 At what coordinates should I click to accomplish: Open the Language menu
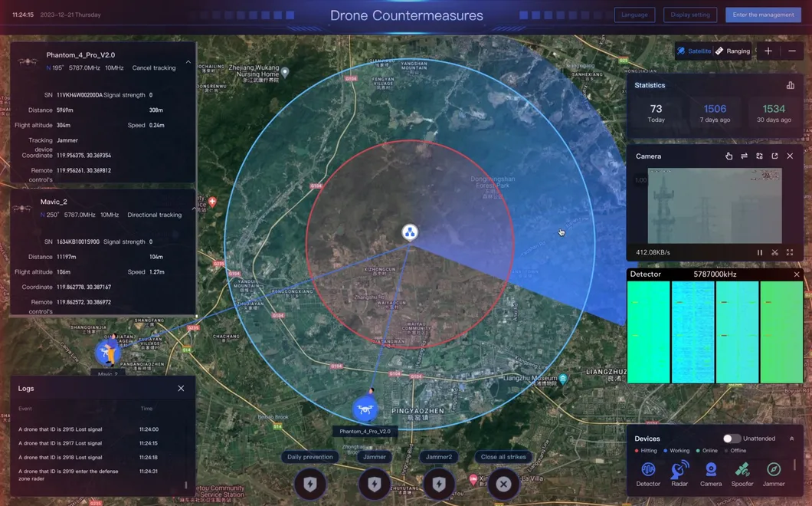point(634,14)
